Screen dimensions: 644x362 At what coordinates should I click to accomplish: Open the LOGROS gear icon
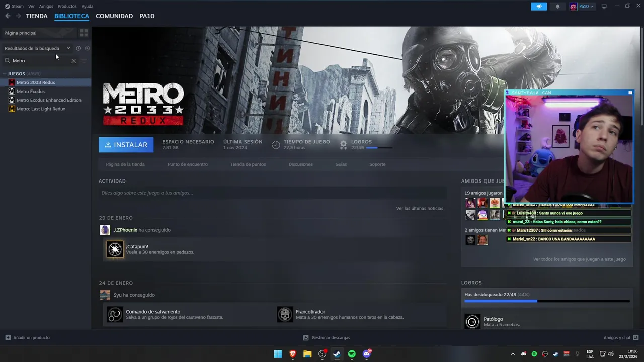343,145
